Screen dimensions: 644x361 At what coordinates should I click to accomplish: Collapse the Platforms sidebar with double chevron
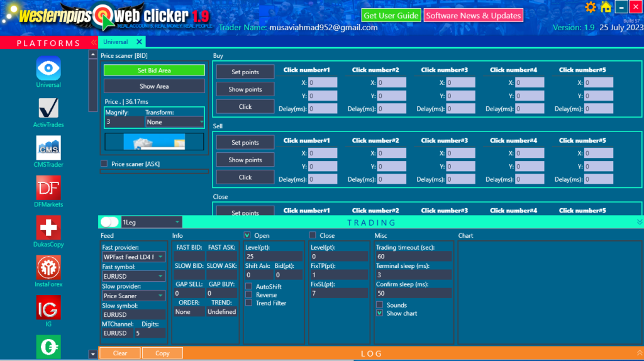click(94, 42)
